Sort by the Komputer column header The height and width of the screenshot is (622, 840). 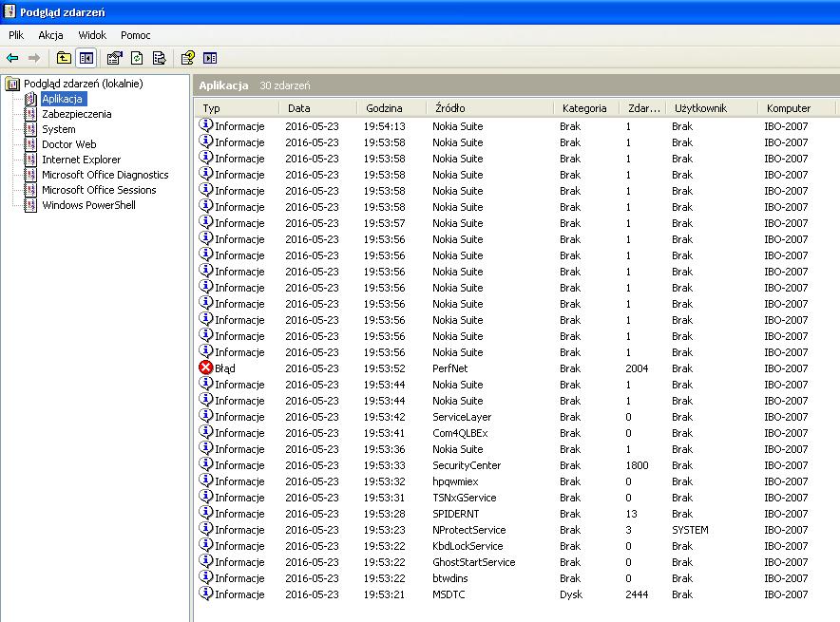click(x=796, y=108)
